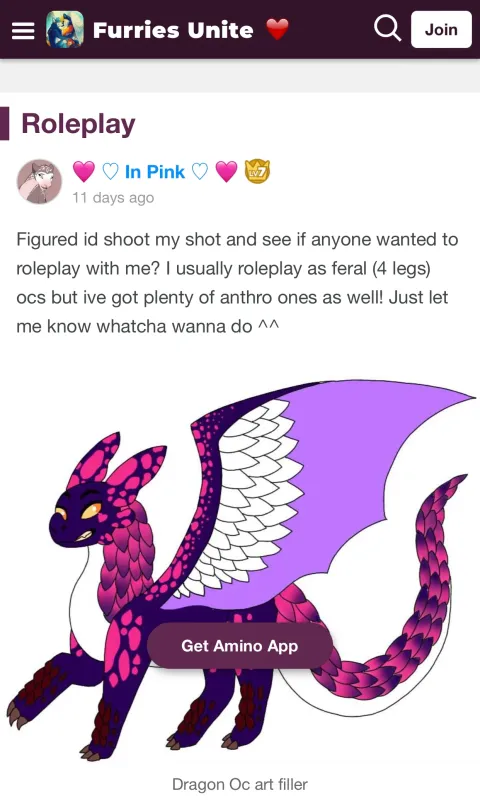View the post author's avatar
Screen dimensions: 480x808
click(x=40, y=181)
